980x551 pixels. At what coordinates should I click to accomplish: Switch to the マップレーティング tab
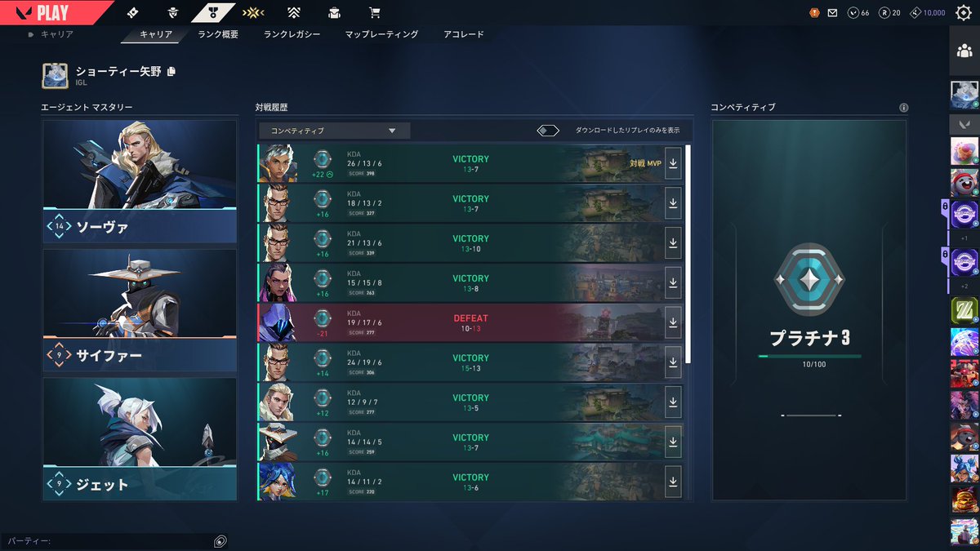[381, 34]
